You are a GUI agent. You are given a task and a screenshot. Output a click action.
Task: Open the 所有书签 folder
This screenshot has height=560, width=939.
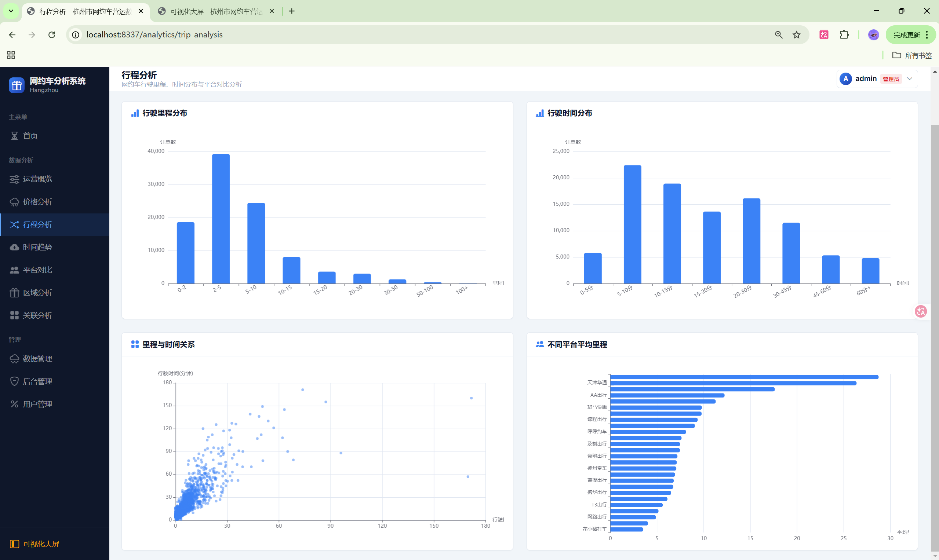(x=912, y=55)
